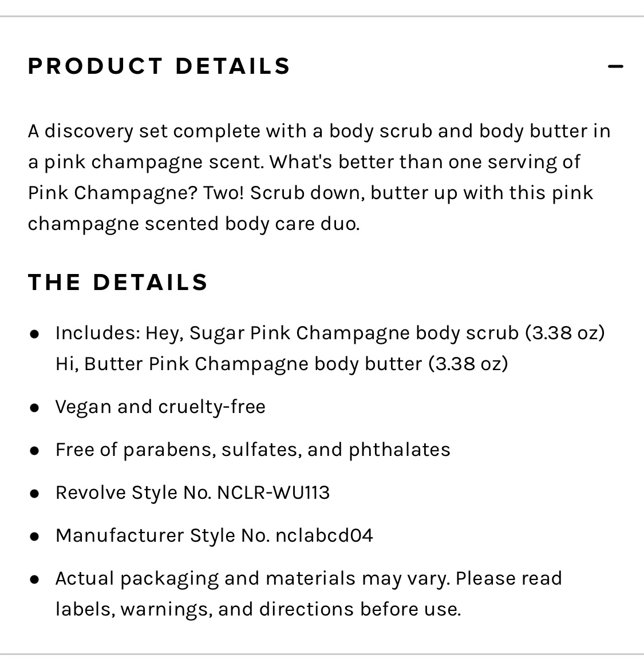Click Manufacturer Style No. nclabcd04
This screenshot has width=644, height=663.
pos(214,535)
